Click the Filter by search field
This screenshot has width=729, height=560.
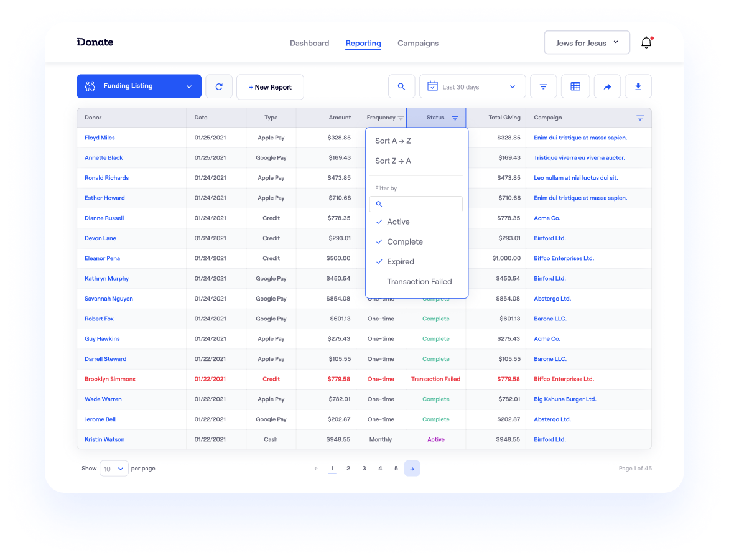pos(416,203)
